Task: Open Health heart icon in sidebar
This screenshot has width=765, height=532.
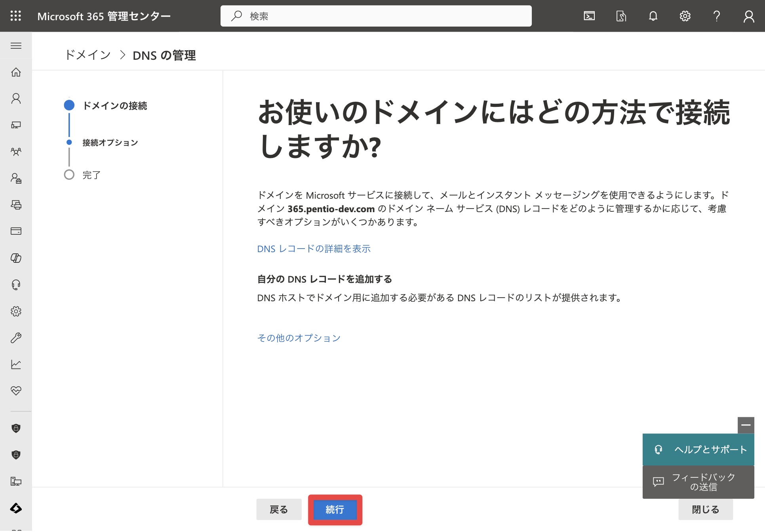Action: (x=16, y=391)
